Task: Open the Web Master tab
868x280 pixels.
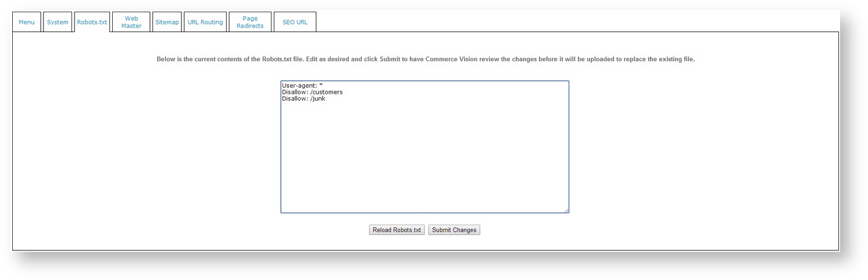Action: pos(131,22)
